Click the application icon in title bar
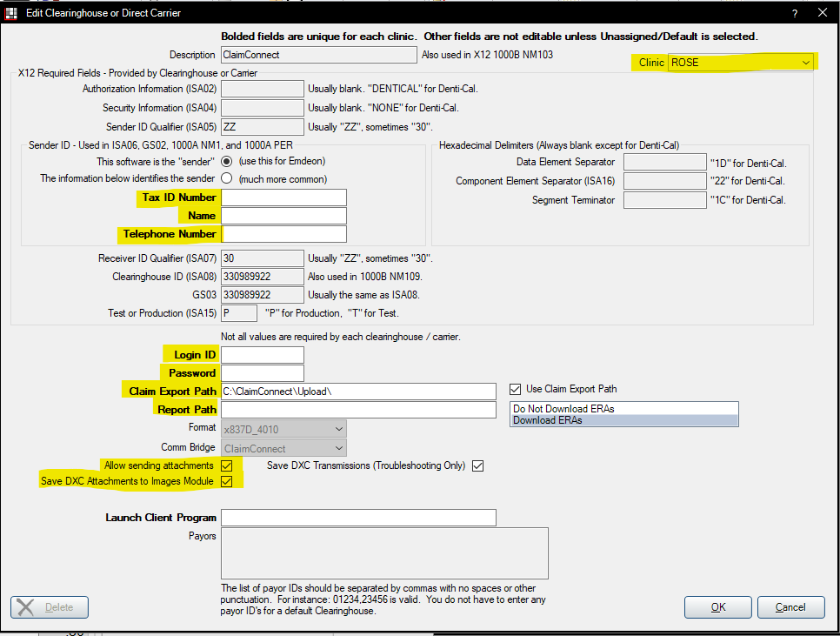This screenshot has height=636, width=840. point(10,13)
